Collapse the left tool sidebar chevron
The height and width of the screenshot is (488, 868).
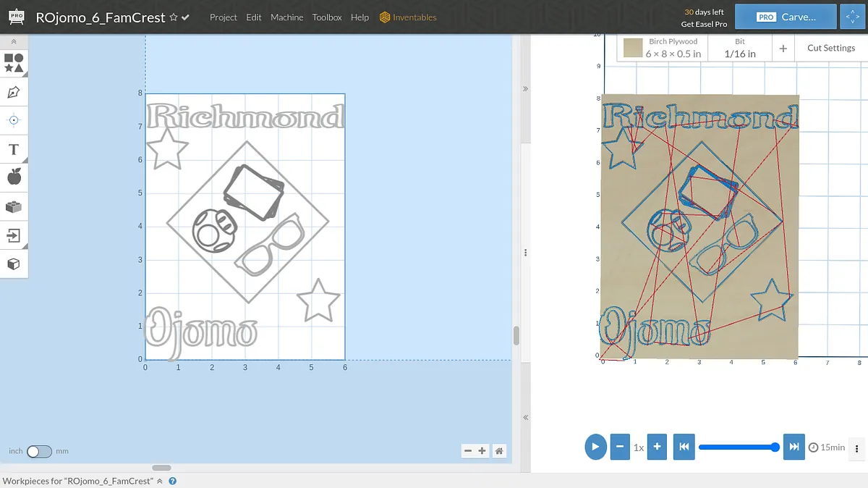[14, 42]
